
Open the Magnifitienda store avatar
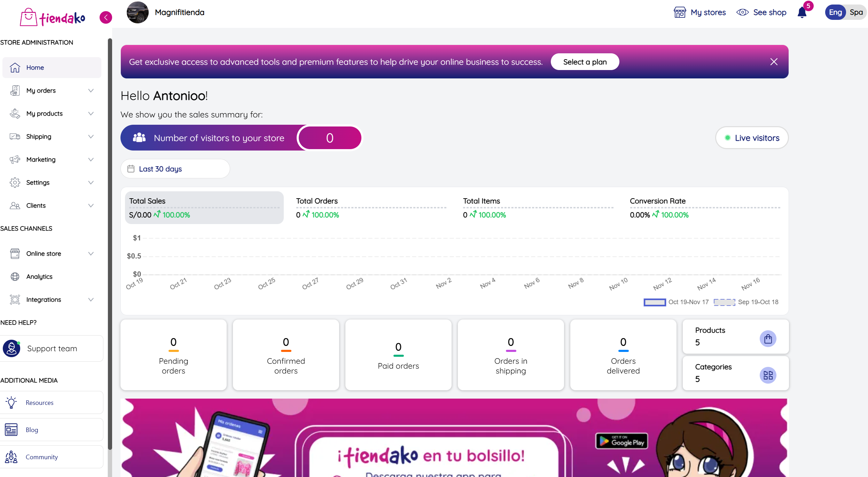(138, 13)
